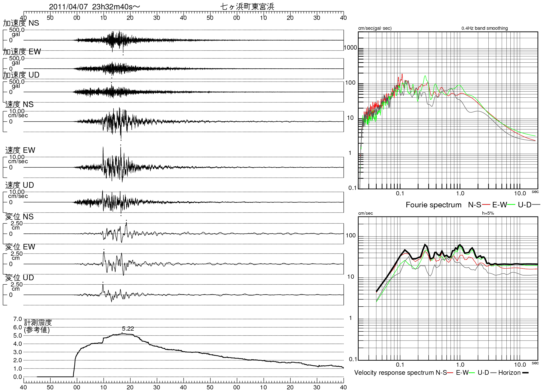
Task: Click the cm/sec(gal·sec) unit label
Action: pyautogui.click(x=375, y=28)
